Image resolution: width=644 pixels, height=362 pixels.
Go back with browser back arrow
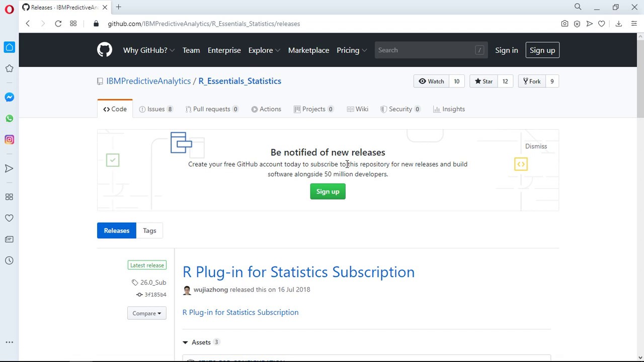point(28,24)
